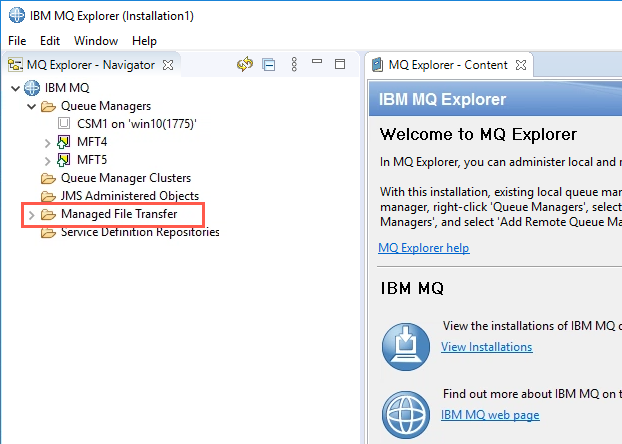622x444 pixels.
Task: Switch to MQ Explorer - Content tab
Action: tap(448, 65)
